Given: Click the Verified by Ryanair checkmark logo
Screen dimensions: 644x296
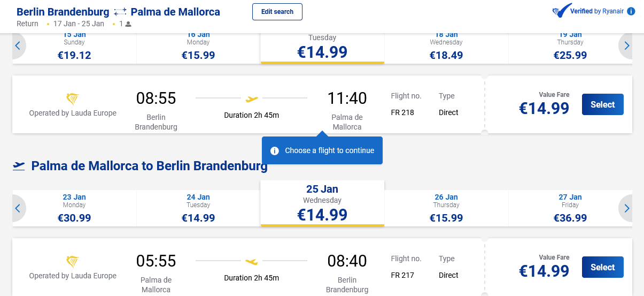Looking at the screenshot, I should coord(561,11).
